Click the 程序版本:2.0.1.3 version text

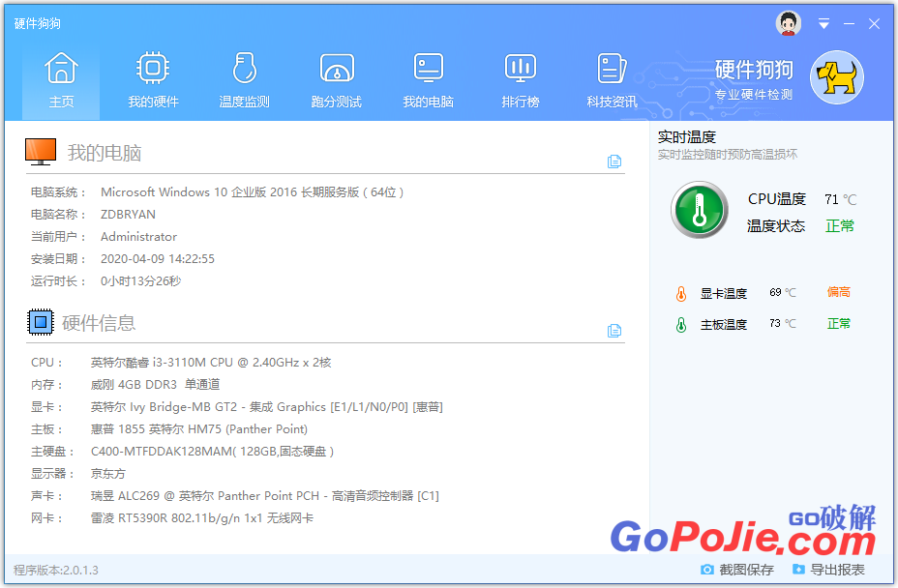point(55,571)
